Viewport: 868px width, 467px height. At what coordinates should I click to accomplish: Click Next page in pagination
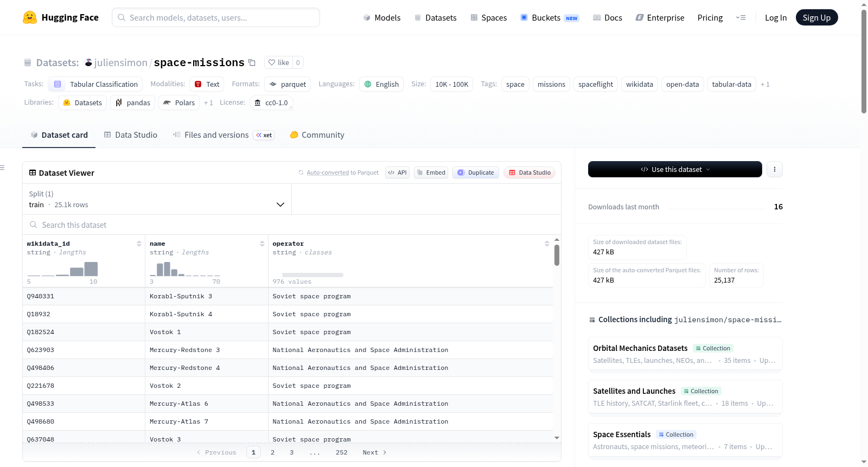click(374, 452)
